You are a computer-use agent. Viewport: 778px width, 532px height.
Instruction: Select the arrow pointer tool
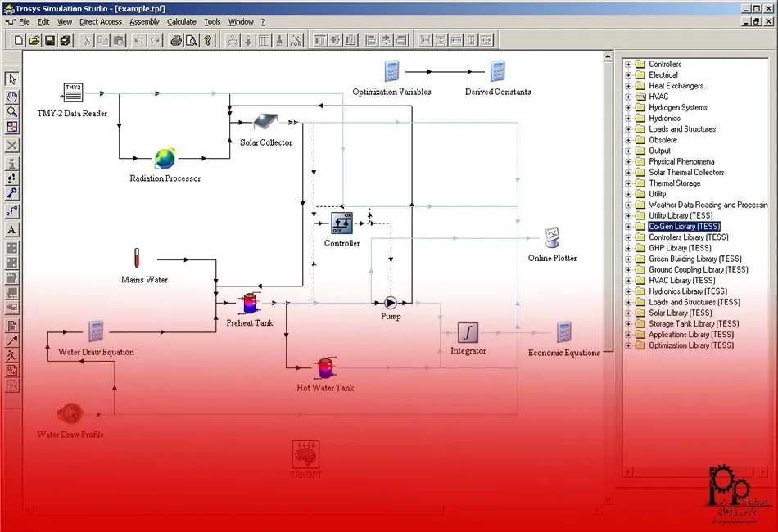coord(12,79)
